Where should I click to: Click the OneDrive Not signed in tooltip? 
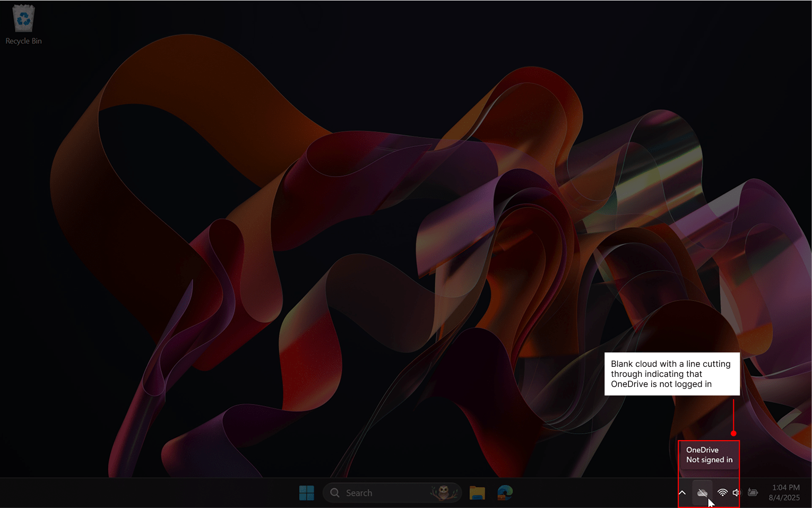pyautogui.click(x=709, y=455)
